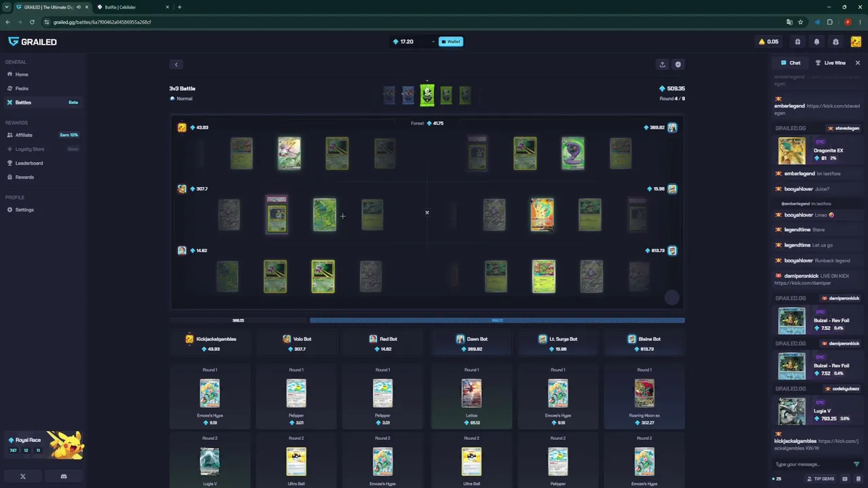The height and width of the screenshot is (488, 868).
Task: Open the Chrome menu
Action: (x=859, y=22)
